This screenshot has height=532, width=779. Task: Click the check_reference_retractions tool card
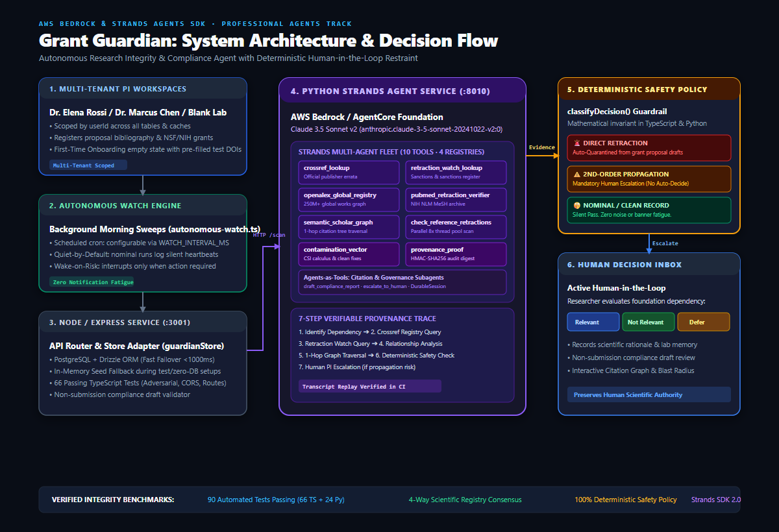point(456,227)
